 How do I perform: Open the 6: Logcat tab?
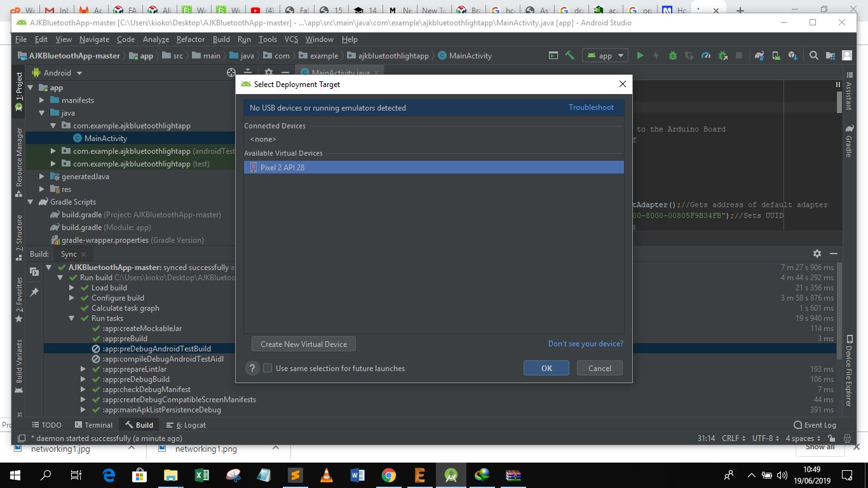[x=186, y=425]
